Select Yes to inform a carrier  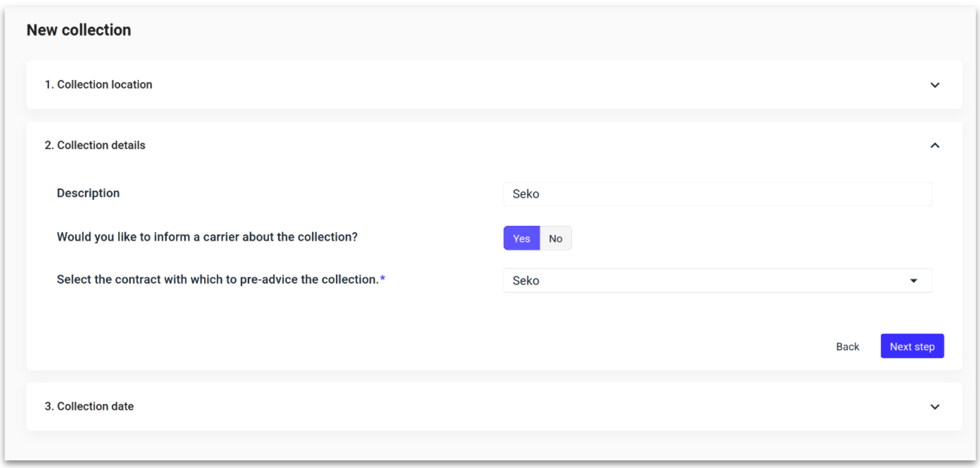[x=521, y=238]
